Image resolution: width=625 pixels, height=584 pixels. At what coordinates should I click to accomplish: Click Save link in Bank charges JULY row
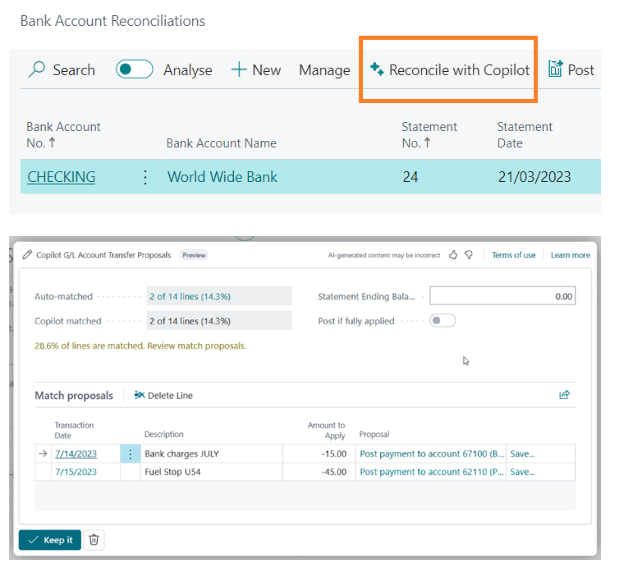click(522, 454)
